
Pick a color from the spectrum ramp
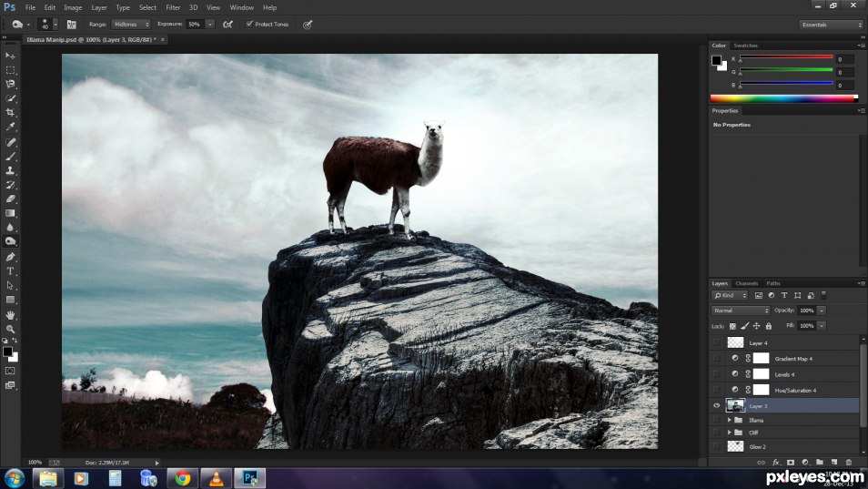point(784,99)
